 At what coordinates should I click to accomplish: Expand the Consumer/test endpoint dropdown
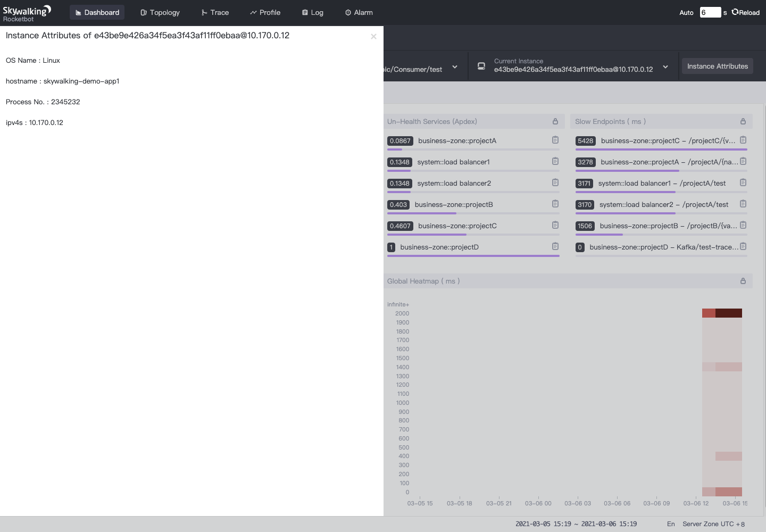click(455, 66)
